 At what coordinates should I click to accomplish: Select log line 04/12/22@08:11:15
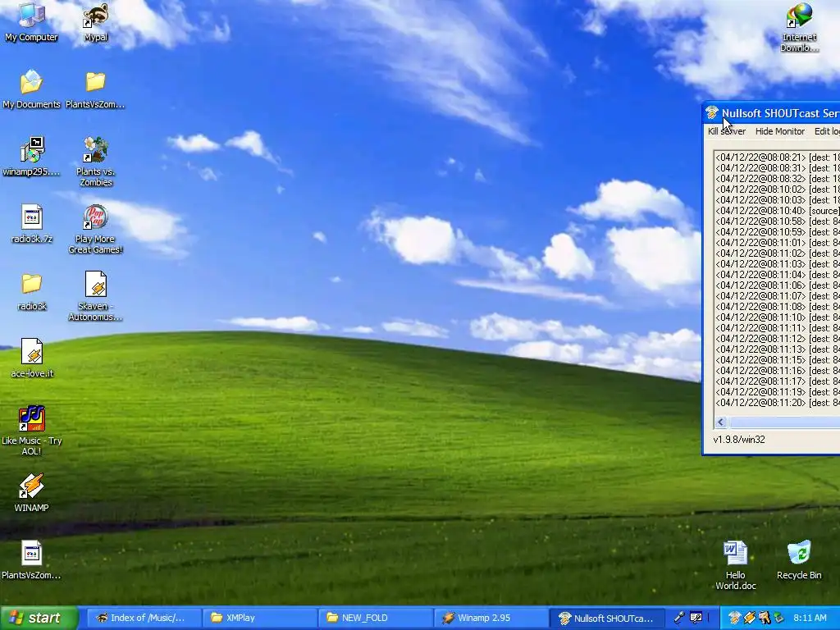(777, 360)
